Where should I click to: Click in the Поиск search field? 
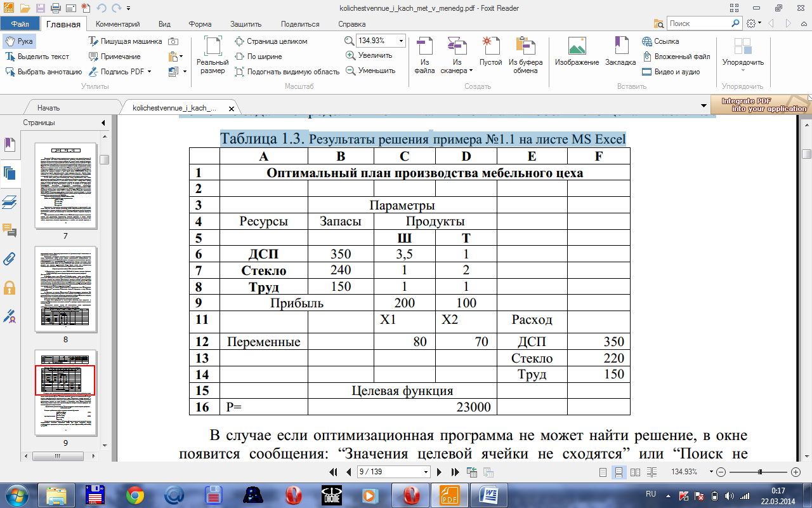pyautogui.click(x=699, y=23)
